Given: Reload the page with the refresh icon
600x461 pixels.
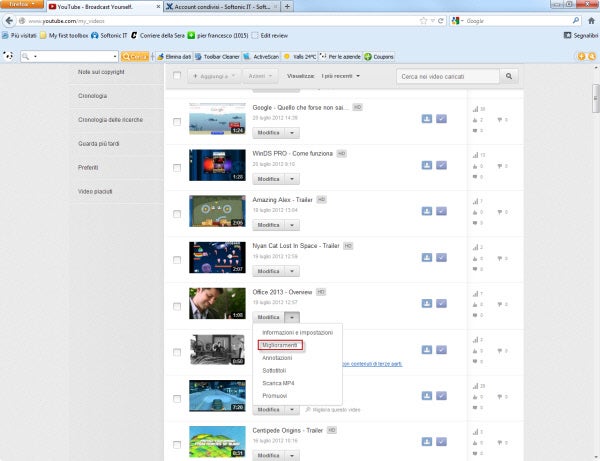Looking at the screenshot, I should 441,21.
